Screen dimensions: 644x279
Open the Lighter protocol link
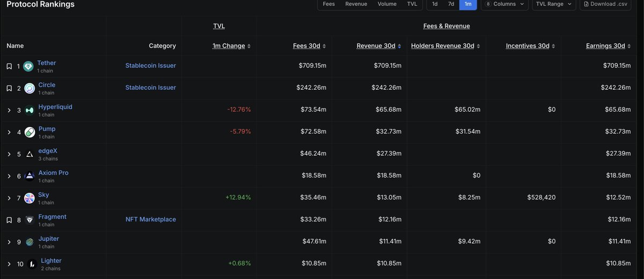(x=51, y=261)
